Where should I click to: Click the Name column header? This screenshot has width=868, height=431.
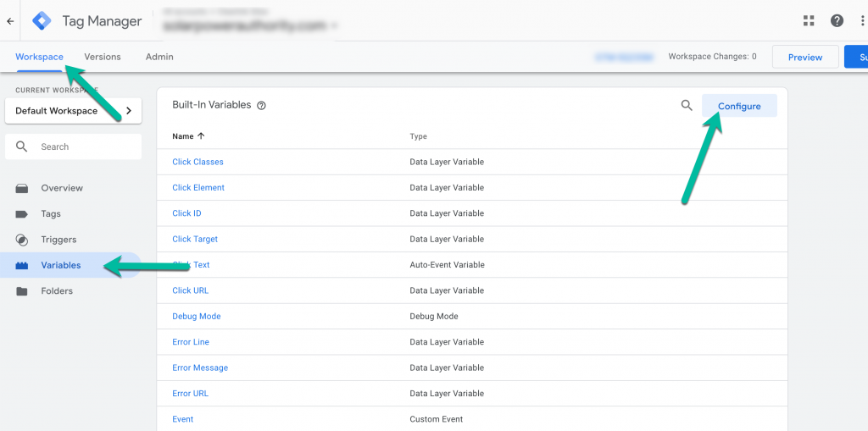coord(183,136)
